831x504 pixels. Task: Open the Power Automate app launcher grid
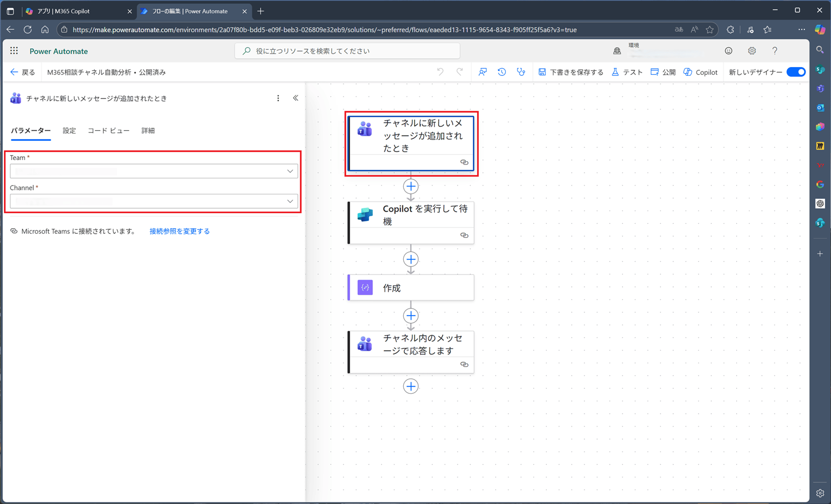point(14,51)
